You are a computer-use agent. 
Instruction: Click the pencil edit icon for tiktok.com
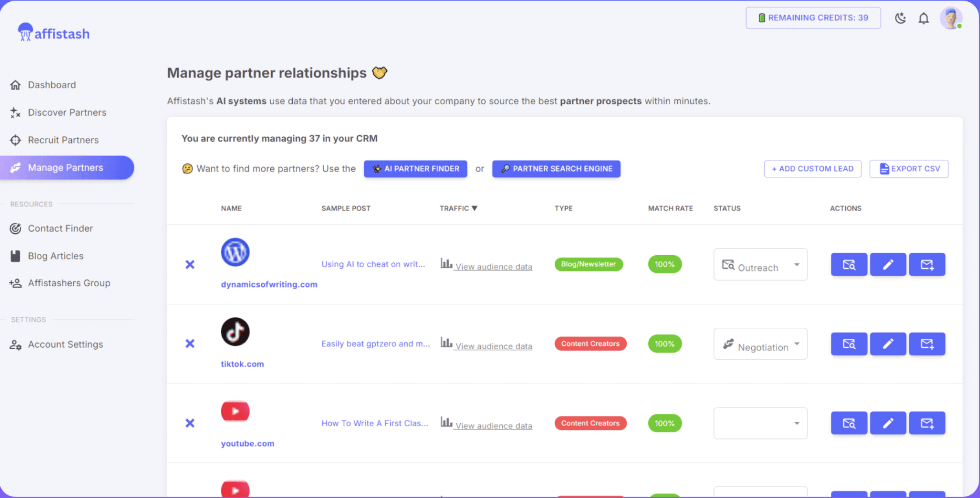(x=888, y=344)
